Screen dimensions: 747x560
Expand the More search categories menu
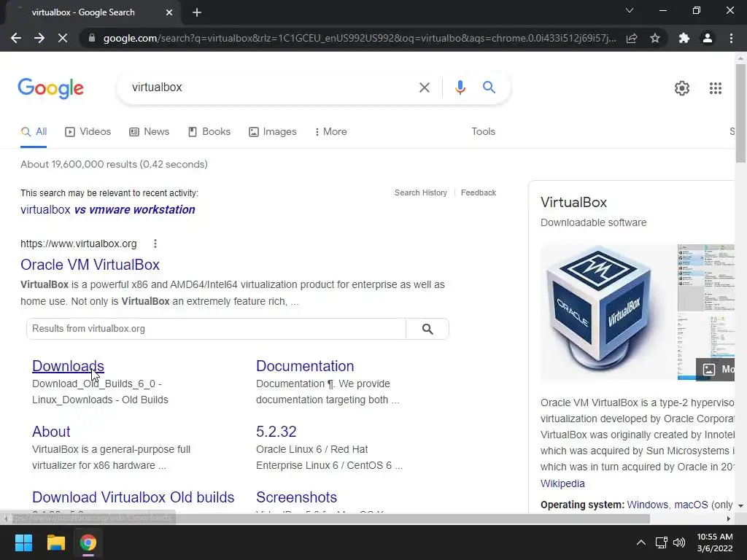click(x=330, y=132)
